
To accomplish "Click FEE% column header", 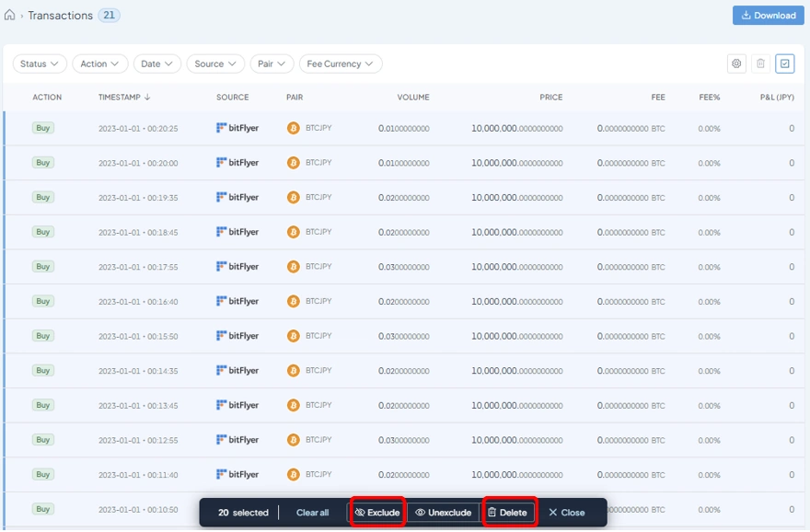I will 710,97.
